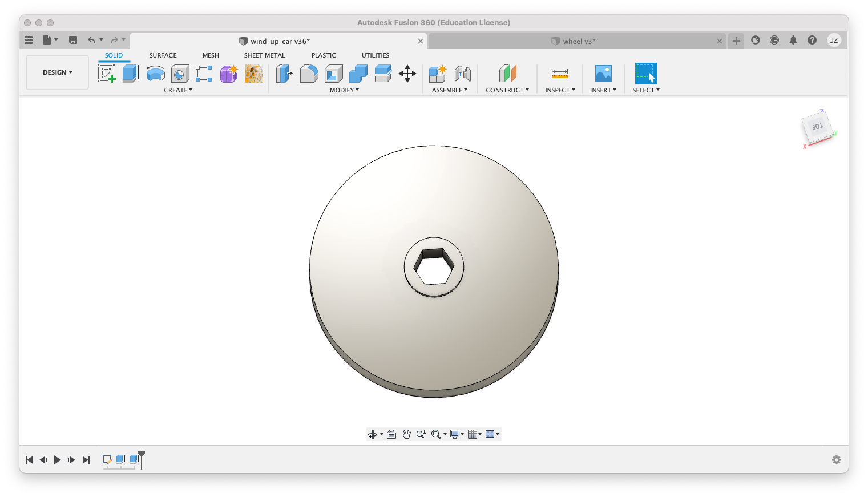868x497 pixels.
Task: Click the orange textured Create icon
Action: tap(254, 74)
